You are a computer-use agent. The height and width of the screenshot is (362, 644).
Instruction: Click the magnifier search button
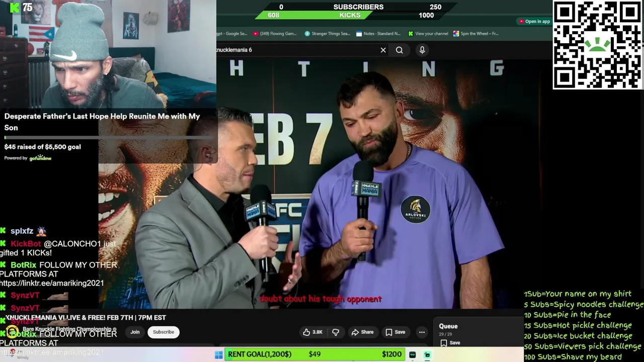(399, 50)
